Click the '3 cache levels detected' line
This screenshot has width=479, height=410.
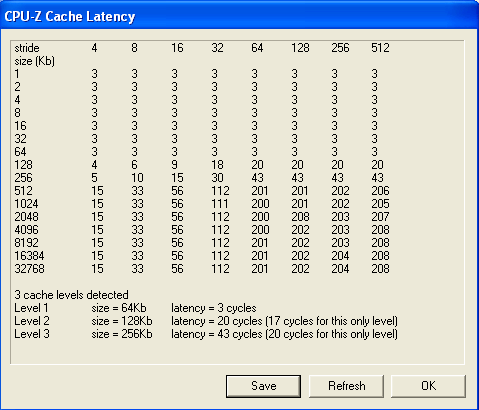(71, 295)
